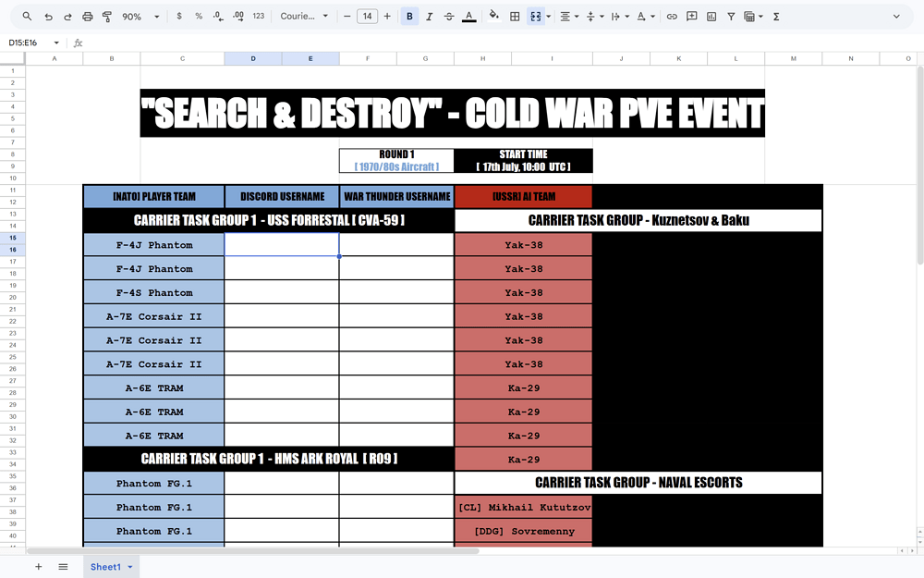Open the vertical align dropdown
The image size is (924, 578).
click(x=594, y=17)
